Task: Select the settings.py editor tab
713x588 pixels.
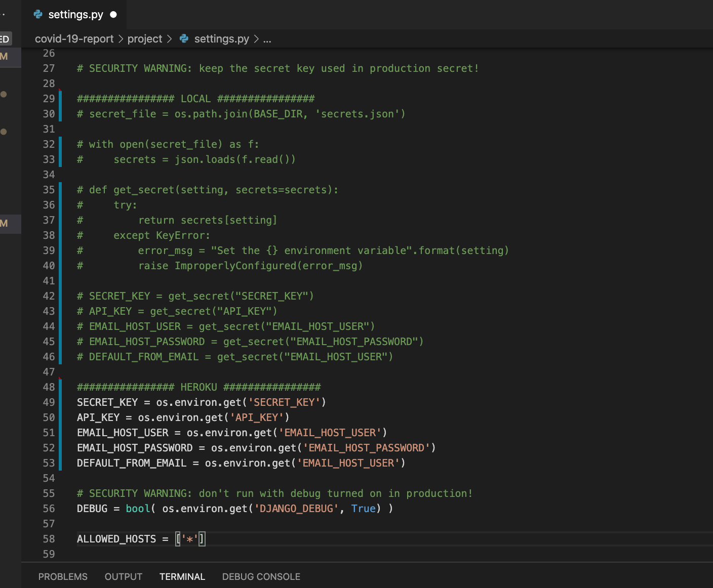Action: (x=74, y=15)
